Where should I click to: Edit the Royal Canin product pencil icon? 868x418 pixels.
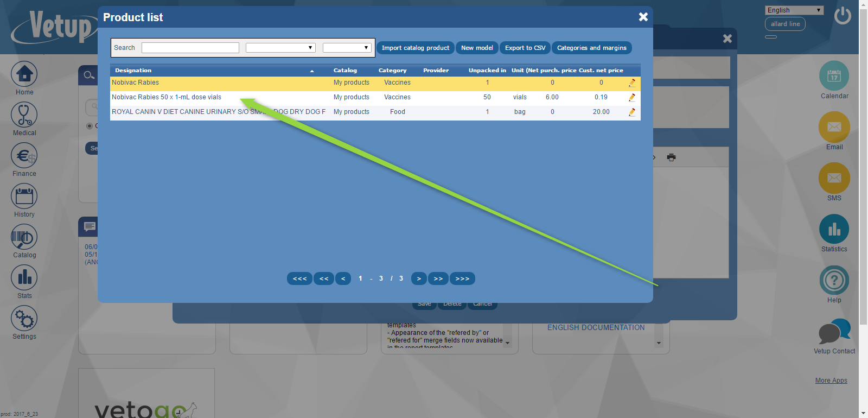pos(632,112)
